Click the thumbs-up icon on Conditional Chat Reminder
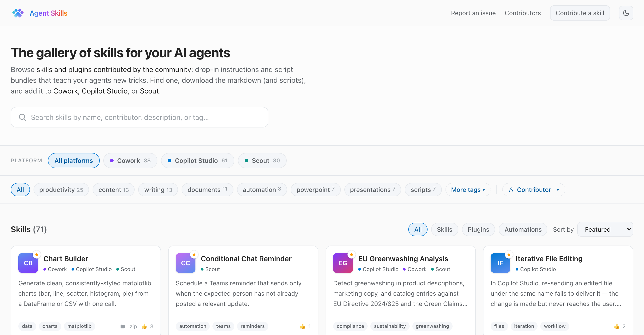The height and width of the screenshot is (335, 644). pyautogui.click(x=303, y=326)
